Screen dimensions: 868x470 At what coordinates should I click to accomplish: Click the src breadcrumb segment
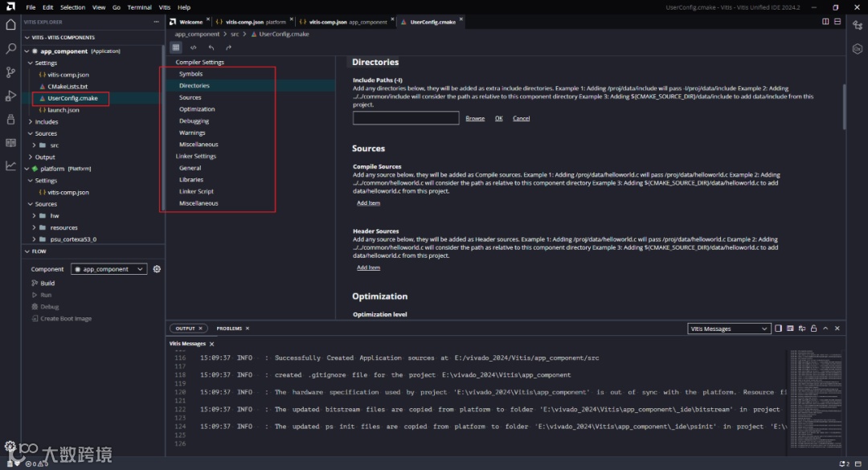(235, 35)
